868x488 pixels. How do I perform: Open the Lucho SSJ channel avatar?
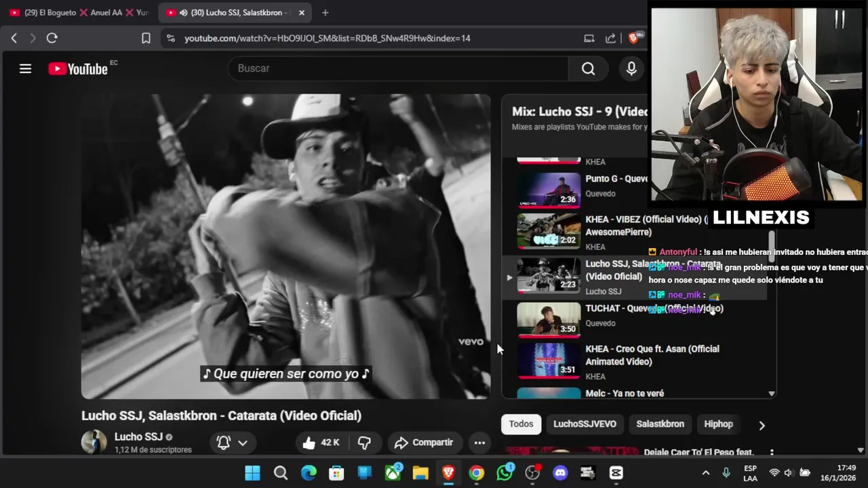[x=94, y=442]
